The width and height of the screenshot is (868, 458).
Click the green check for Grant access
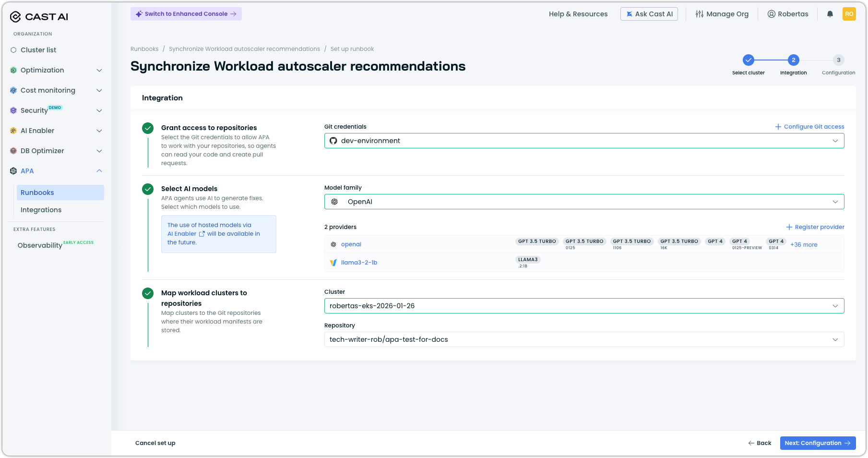[x=148, y=128]
